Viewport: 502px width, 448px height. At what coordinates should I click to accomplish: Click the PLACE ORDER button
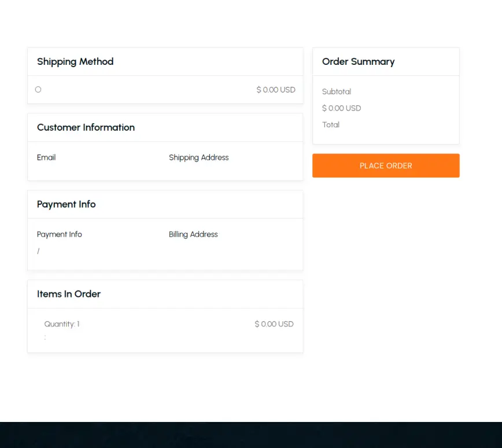coord(385,166)
